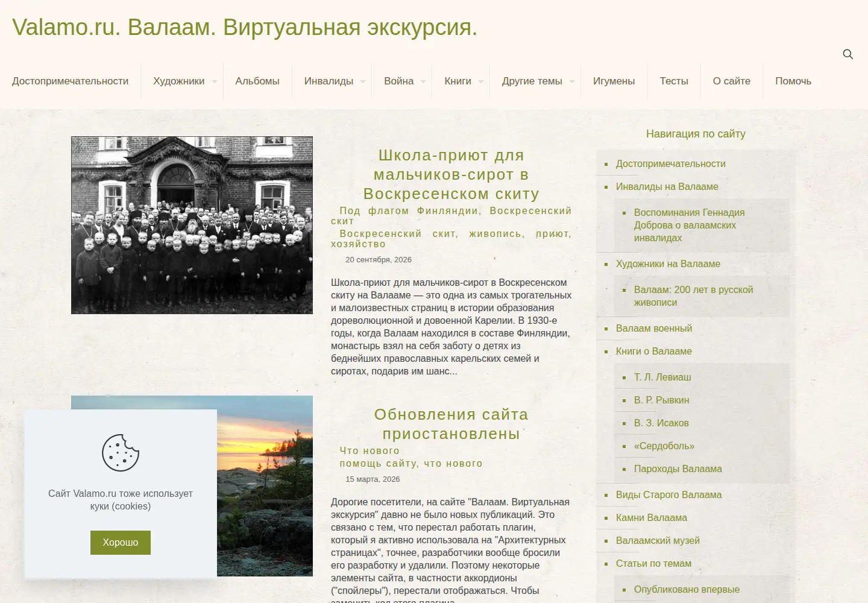868x603 pixels.
Task: Open the orphan school black-and-white photo
Action: [192, 225]
